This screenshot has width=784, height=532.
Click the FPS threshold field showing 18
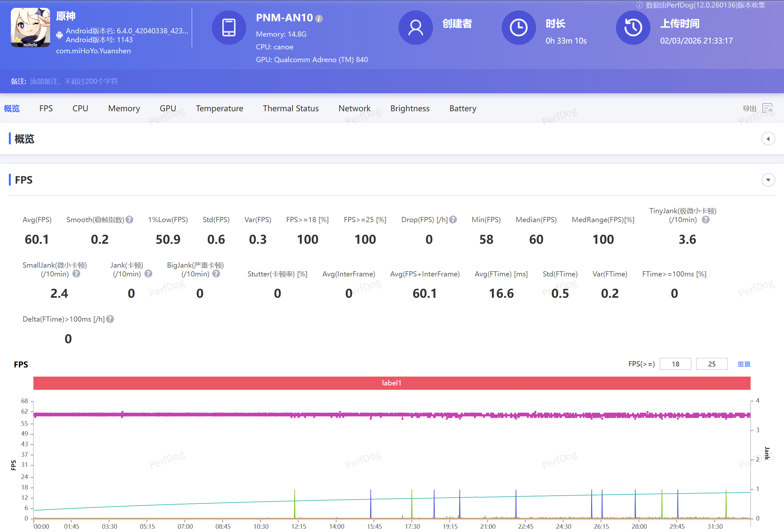(x=675, y=364)
